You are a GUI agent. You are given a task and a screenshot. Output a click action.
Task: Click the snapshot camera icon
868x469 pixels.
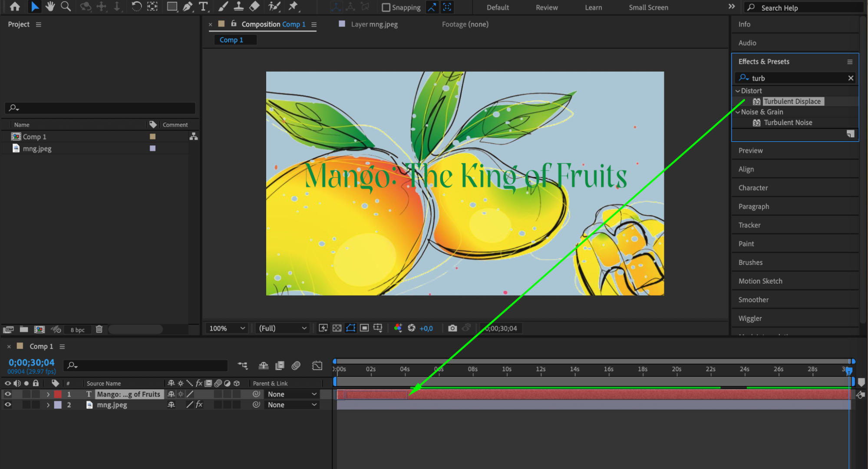[452, 328]
